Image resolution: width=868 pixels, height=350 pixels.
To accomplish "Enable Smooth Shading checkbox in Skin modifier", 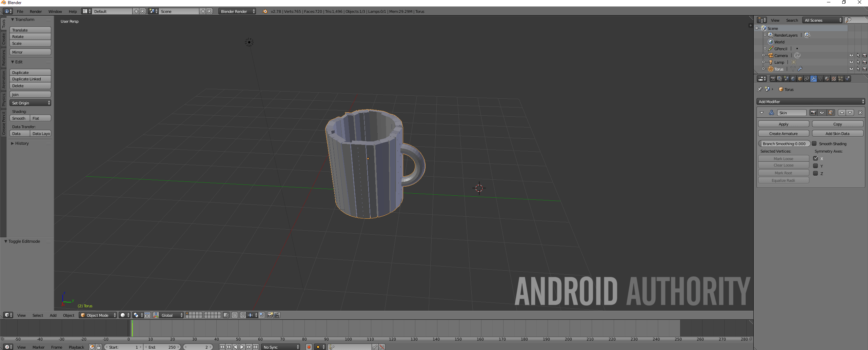I will [814, 144].
